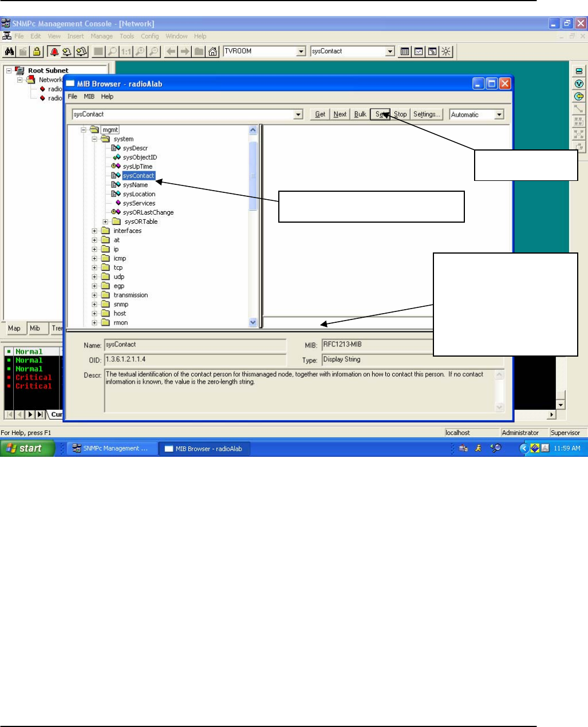Select sysUpTime in MIB tree
The width and height of the screenshot is (588, 727).
pos(137,167)
